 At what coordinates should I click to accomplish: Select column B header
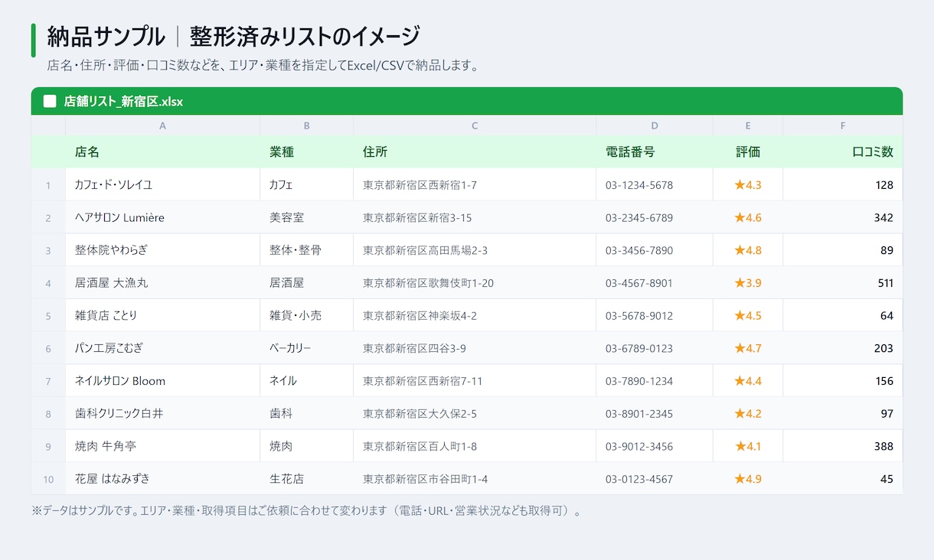(x=306, y=125)
